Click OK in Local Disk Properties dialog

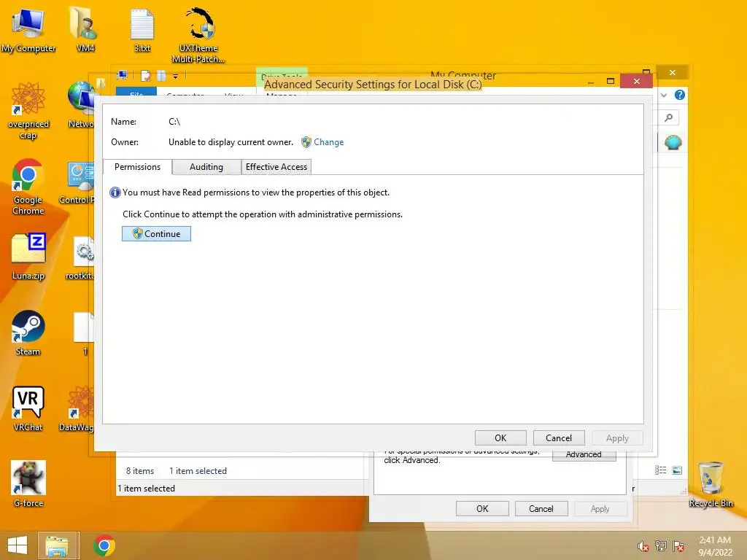pyautogui.click(x=482, y=508)
